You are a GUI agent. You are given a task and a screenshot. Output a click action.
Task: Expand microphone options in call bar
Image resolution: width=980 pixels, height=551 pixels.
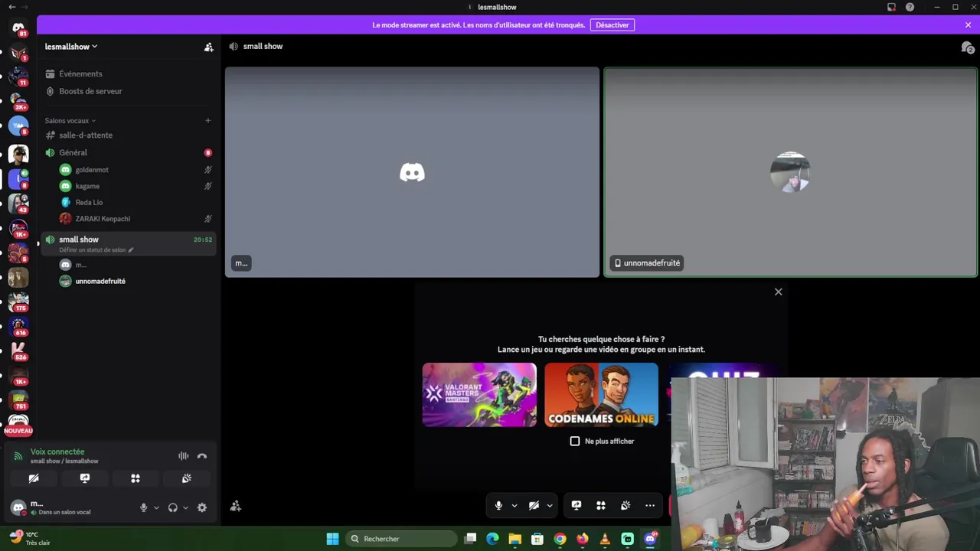coord(514,506)
